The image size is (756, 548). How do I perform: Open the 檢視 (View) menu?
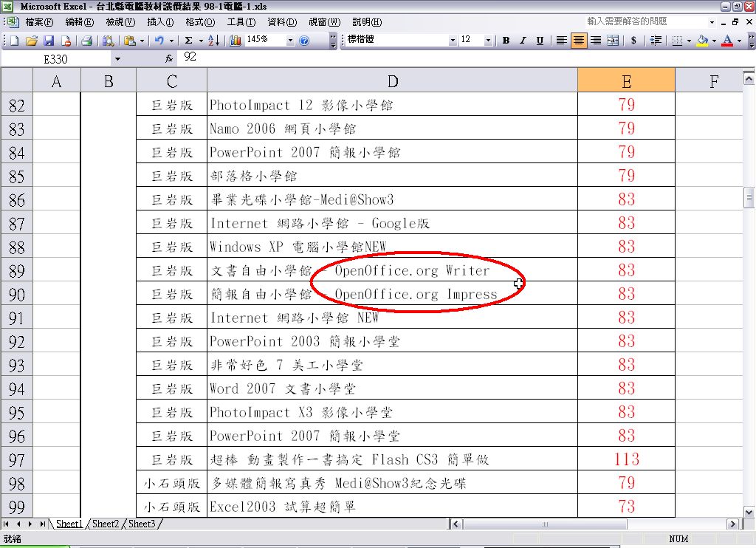(120, 22)
